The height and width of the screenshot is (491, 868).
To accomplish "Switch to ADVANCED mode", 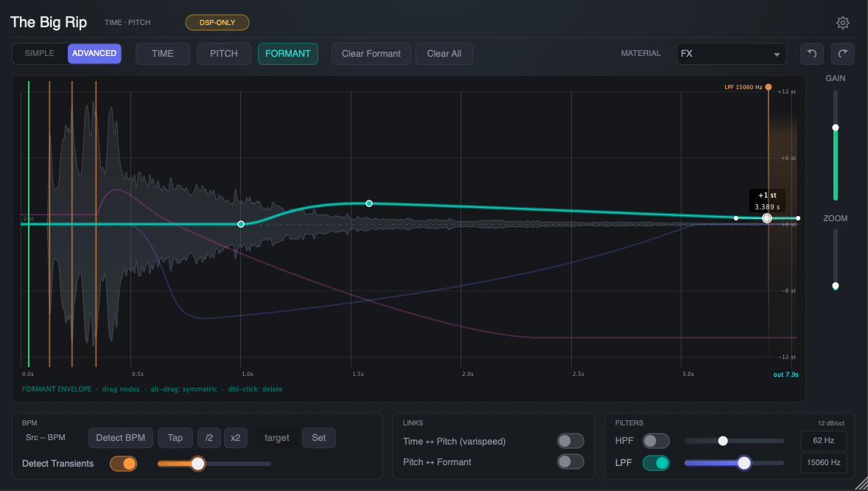I will pos(94,53).
